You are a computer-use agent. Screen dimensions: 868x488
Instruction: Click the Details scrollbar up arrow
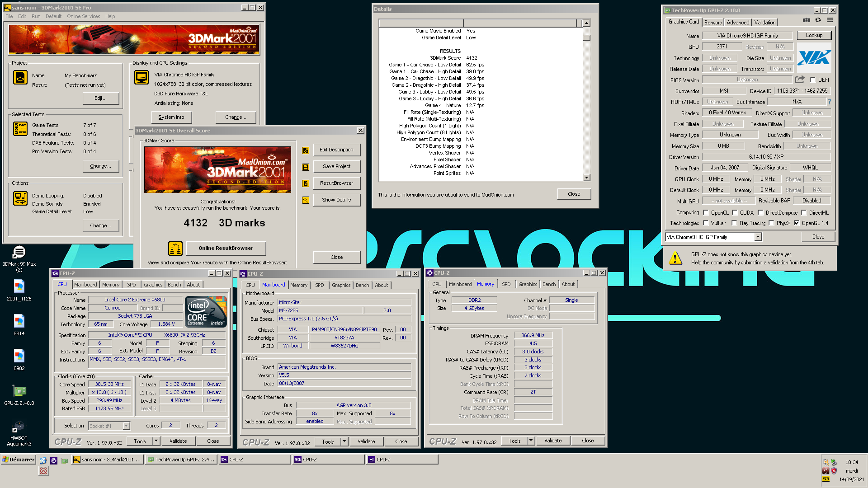click(587, 23)
